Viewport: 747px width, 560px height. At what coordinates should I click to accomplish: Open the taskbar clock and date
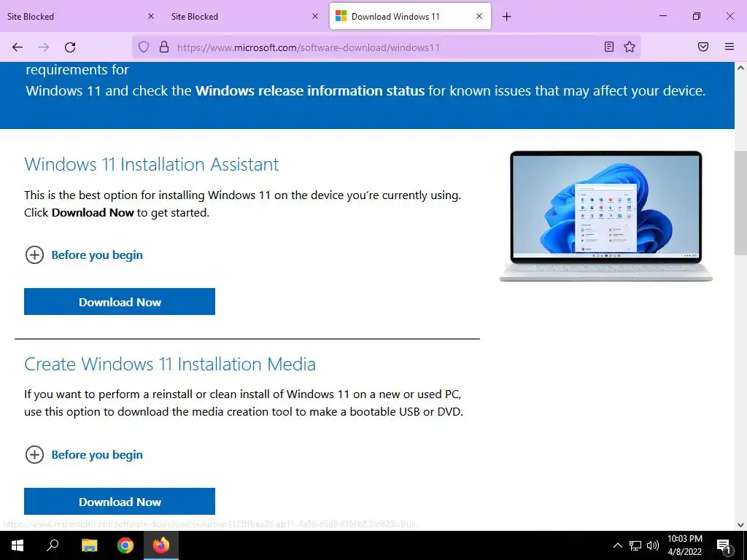(x=685, y=545)
